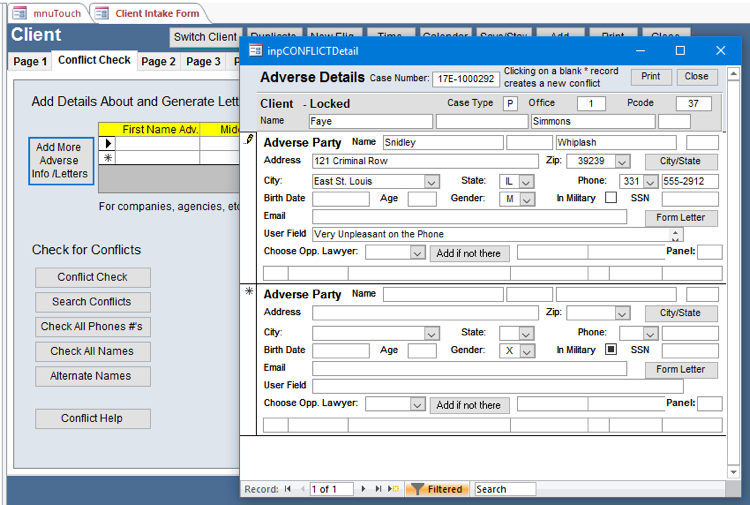Switch to the Page 2 tab
This screenshot has height=505, width=750.
click(158, 62)
